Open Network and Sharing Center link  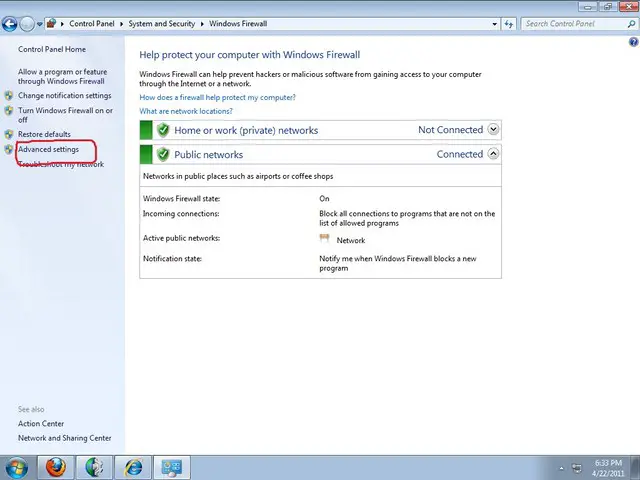[64, 438]
